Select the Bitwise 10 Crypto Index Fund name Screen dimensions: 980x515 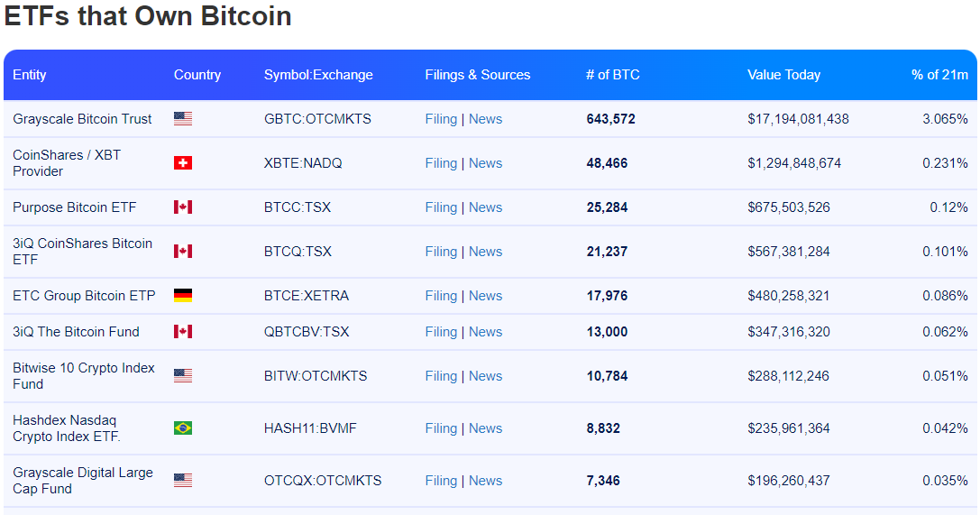pyautogui.click(x=84, y=375)
